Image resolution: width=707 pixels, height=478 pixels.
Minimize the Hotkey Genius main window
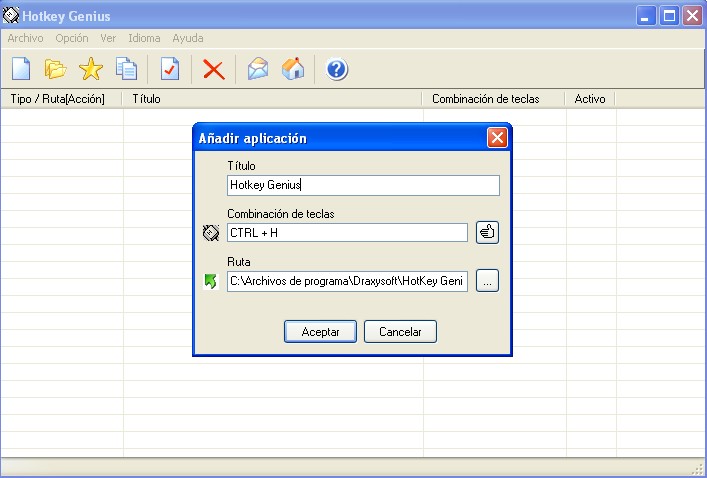[646, 16]
